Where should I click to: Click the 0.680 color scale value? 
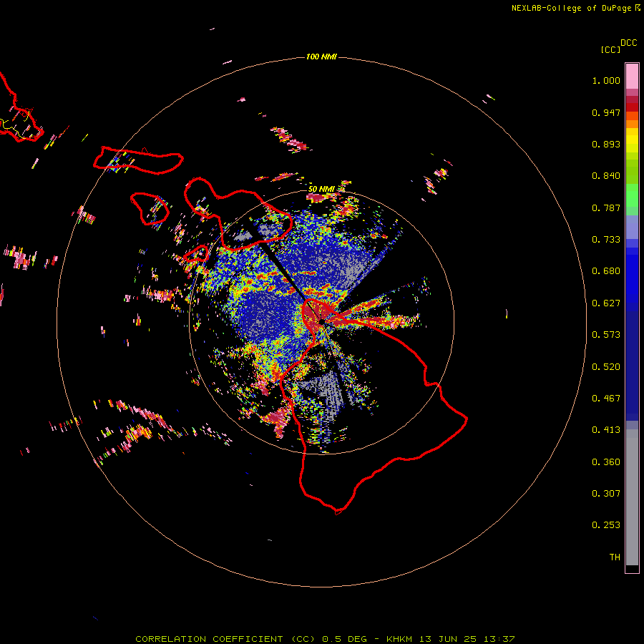pos(606,271)
